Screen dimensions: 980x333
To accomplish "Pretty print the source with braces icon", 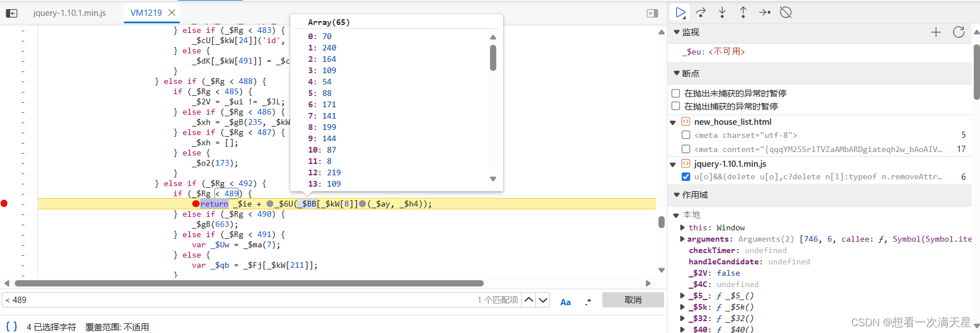I will pos(11,326).
